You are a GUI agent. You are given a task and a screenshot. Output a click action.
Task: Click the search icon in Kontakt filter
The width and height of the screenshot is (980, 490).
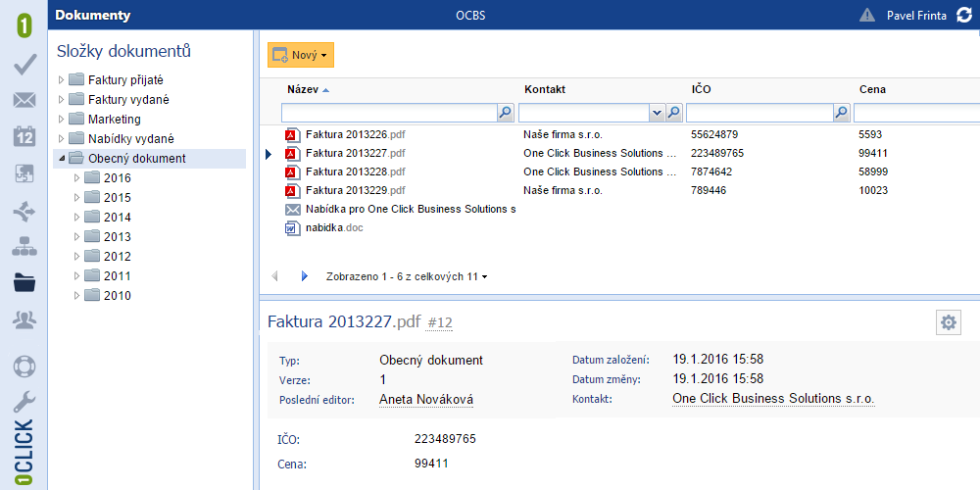pyautogui.click(x=674, y=113)
